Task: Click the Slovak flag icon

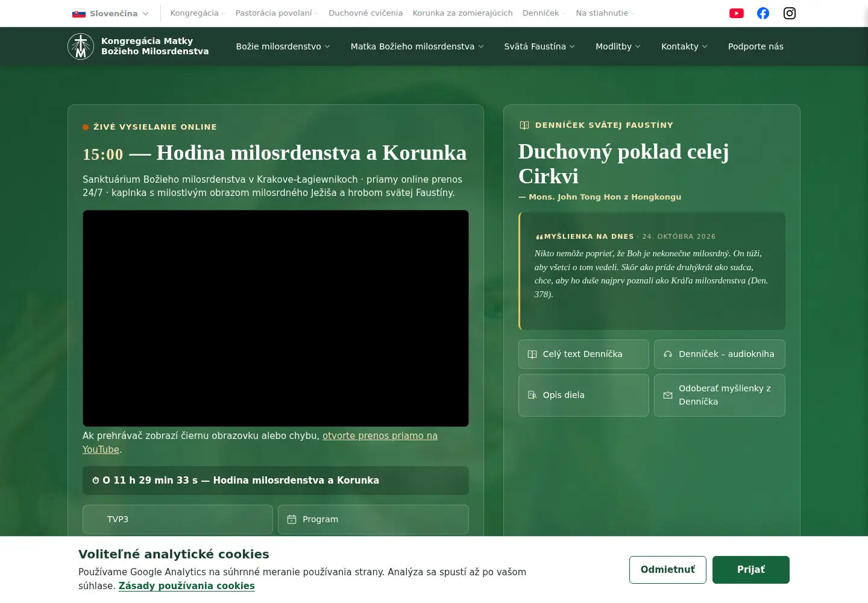Action: pyautogui.click(x=79, y=13)
